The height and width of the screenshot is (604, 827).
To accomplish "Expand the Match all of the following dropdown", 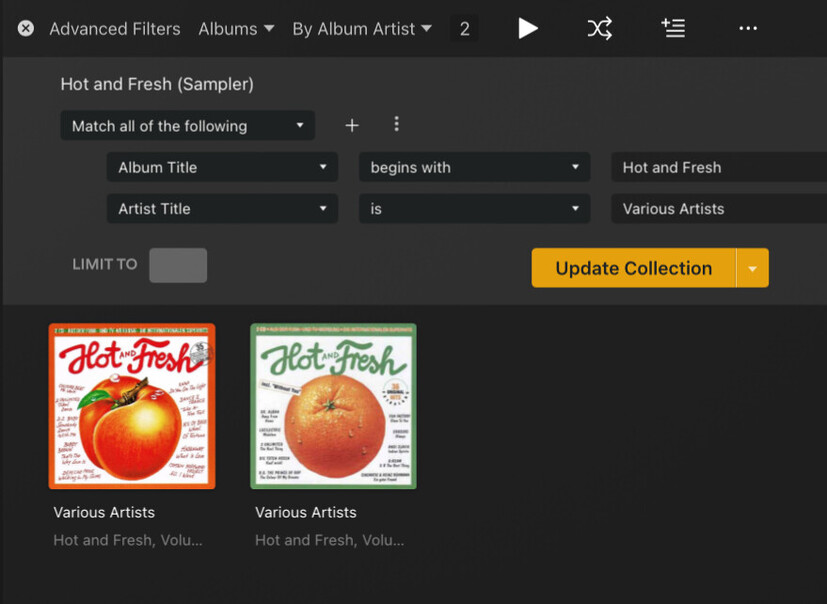I will (x=187, y=126).
